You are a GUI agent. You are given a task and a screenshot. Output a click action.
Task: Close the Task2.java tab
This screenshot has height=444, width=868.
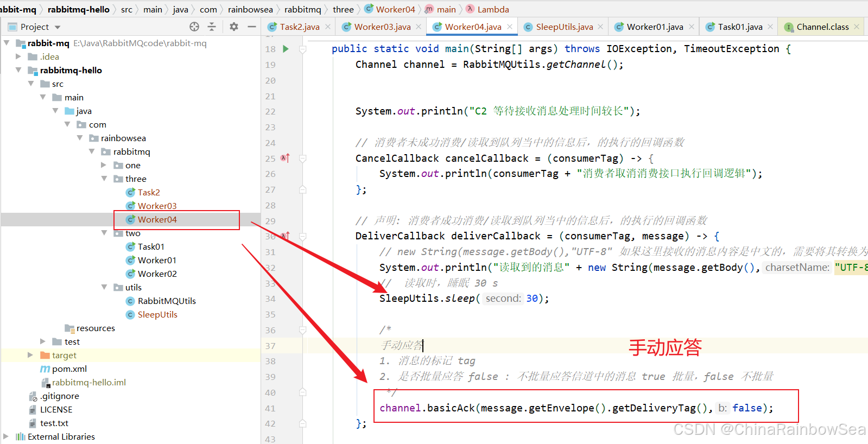point(328,27)
